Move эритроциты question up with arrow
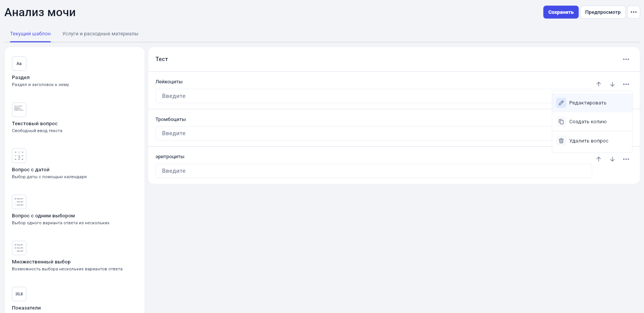The image size is (644, 313). tap(599, 159)
